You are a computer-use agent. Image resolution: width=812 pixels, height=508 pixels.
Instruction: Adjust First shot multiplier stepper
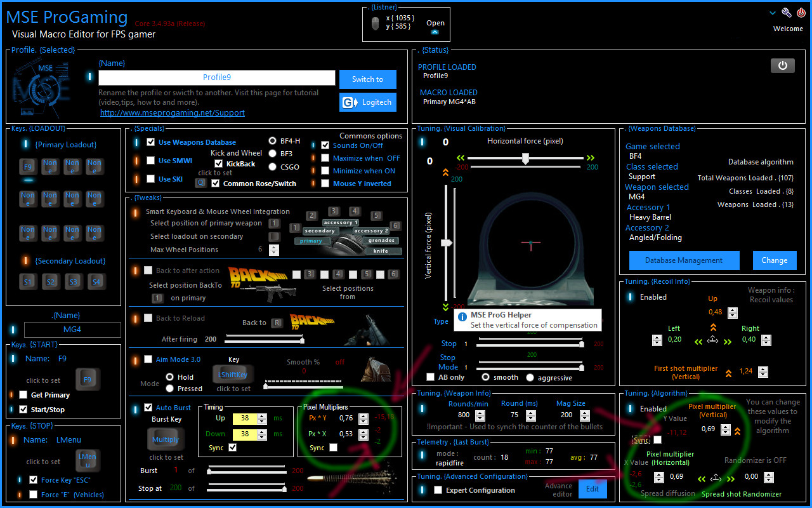763,372
